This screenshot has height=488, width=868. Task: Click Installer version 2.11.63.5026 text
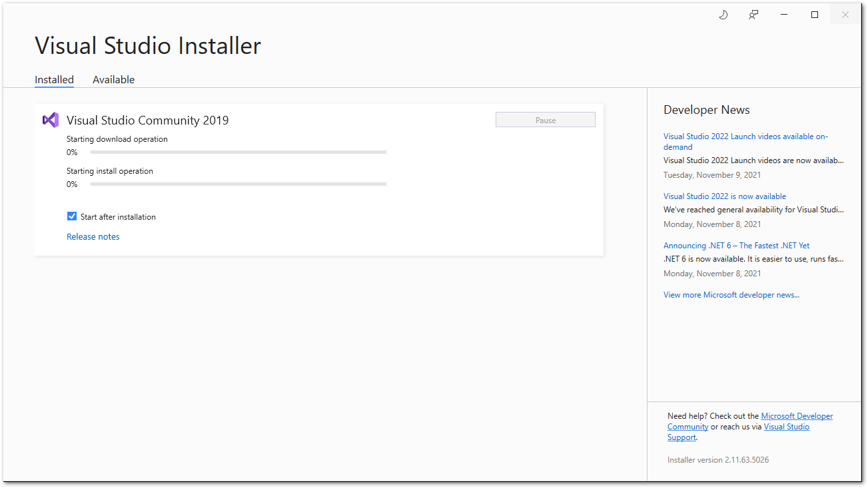pyautogui.click(x=718, y=460)
